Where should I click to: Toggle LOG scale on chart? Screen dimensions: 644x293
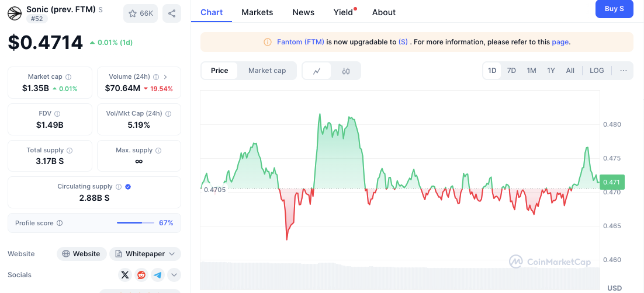coord(597,71)
